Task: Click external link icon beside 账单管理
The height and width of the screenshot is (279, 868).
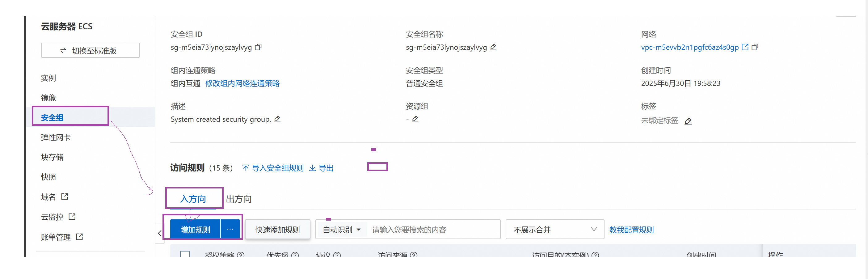Action: 79,237
